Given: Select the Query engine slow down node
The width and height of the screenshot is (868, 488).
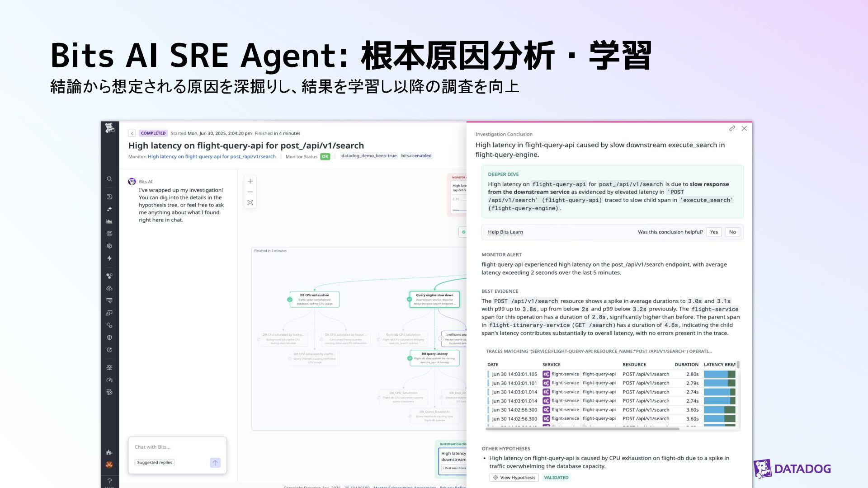Looking at the screenshot, I should (x=434, y=300).
